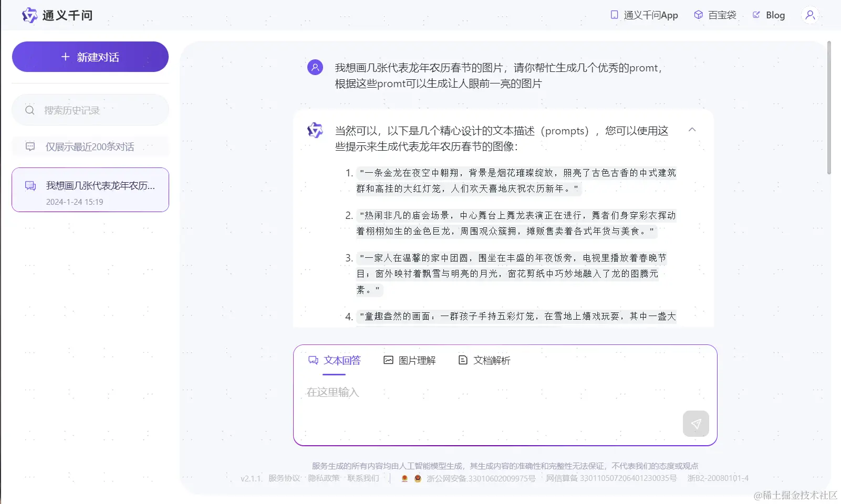Click the pencil icon beside Blog
This screenshot has height=504, width=841.
(756, 15)
